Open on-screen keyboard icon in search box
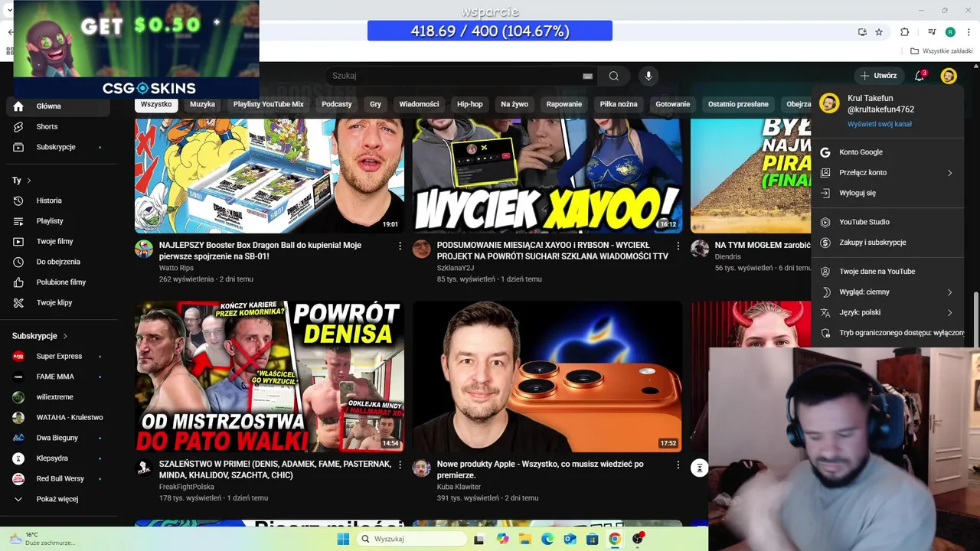 [587, 76]
